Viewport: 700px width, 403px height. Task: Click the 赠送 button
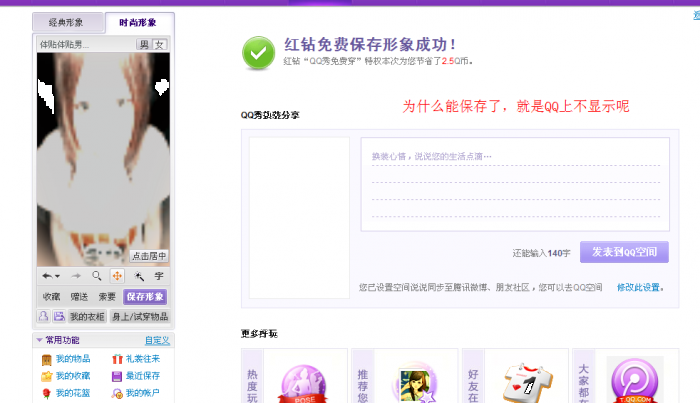(79, 297)
